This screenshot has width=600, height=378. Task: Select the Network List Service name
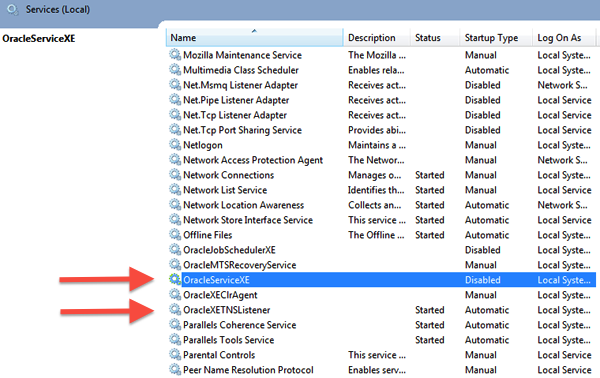tap(225, 190)
